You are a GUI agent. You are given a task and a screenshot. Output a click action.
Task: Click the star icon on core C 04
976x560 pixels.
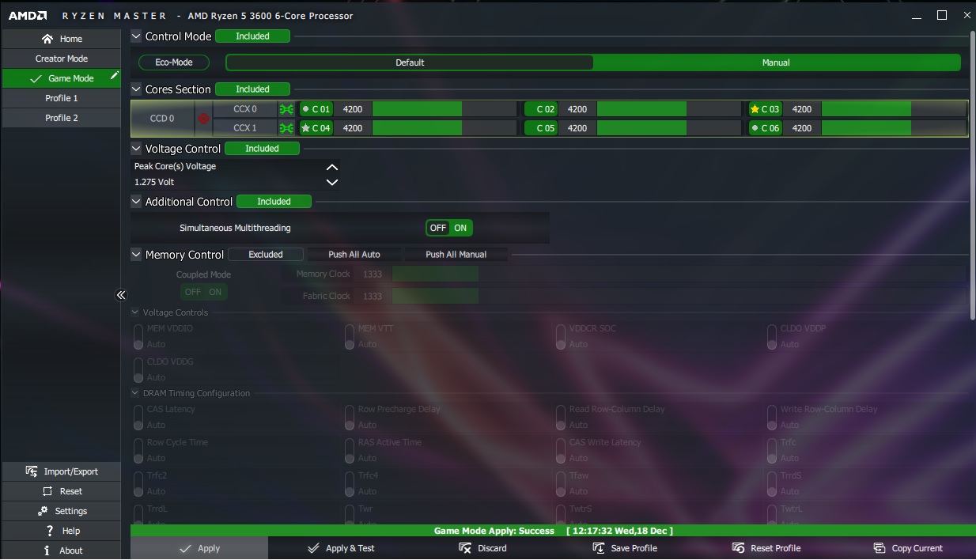tap(305, 128)
